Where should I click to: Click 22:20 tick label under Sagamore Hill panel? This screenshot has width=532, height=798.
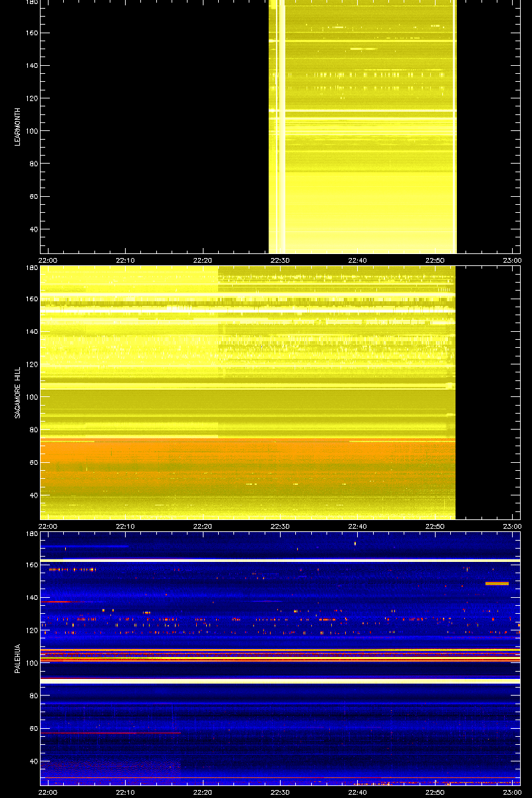[x=203, y=527]
